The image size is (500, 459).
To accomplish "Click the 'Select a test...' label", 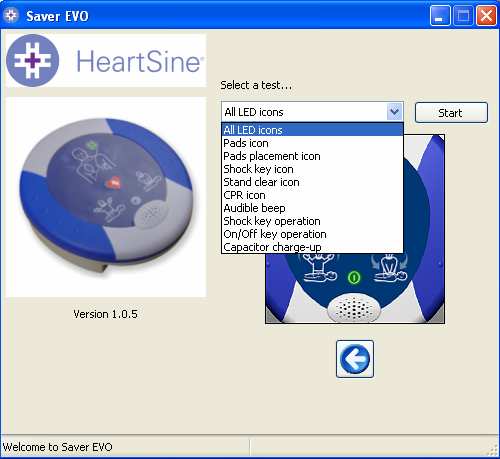I will (256, 85).
